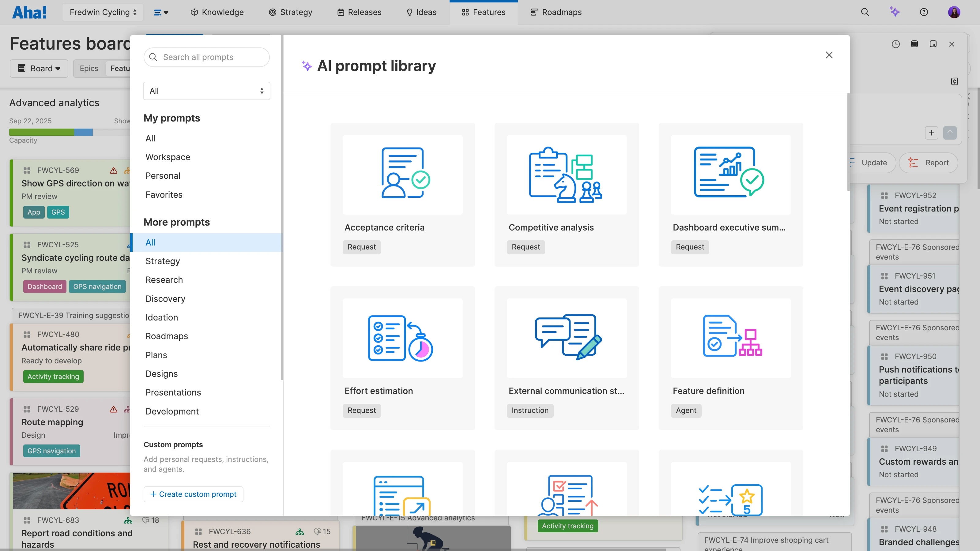980x551 pixels.
Task: Select the Releases calendar icon
Action: [341, 12]
